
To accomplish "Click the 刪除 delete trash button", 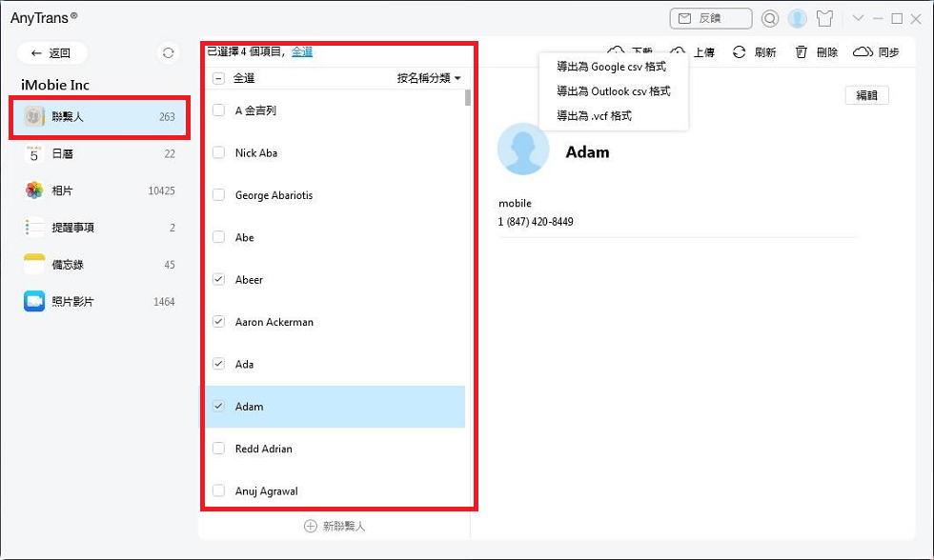I will point(817,52).
